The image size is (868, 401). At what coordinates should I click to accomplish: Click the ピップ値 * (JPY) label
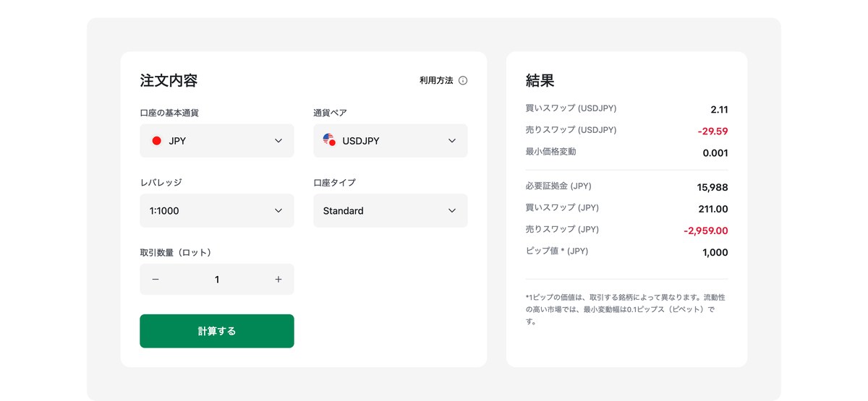click(x=557, y=251)
